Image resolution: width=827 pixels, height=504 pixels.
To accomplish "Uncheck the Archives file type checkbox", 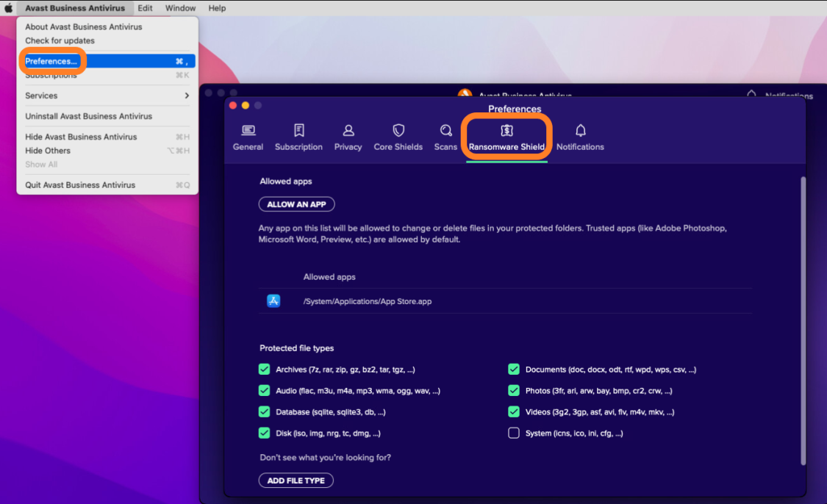I will click(264, 369).
